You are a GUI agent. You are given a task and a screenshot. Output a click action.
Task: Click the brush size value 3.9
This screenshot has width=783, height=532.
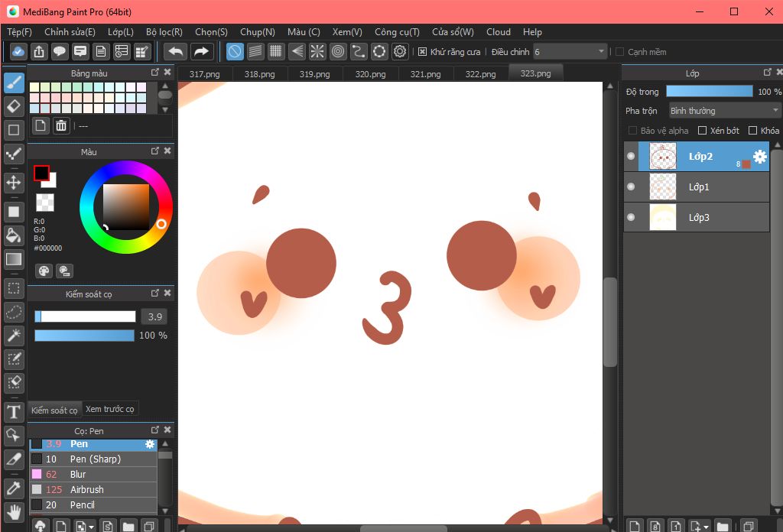[154, 316]
